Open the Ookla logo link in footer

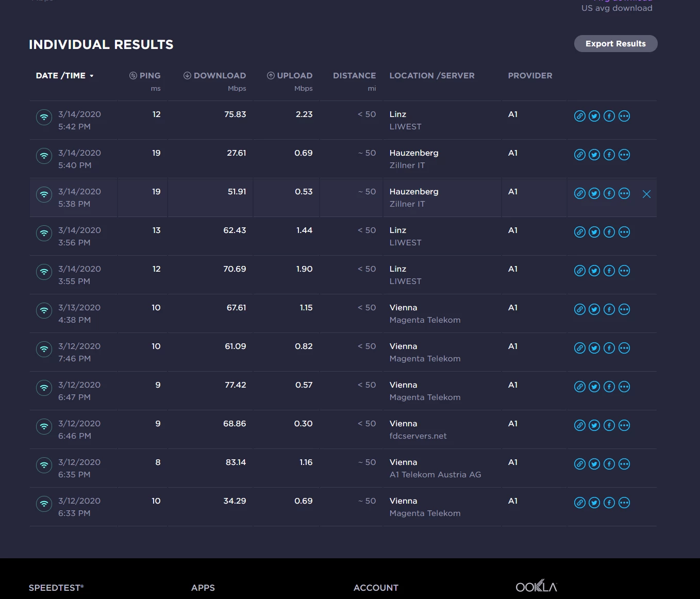point(537,586)
